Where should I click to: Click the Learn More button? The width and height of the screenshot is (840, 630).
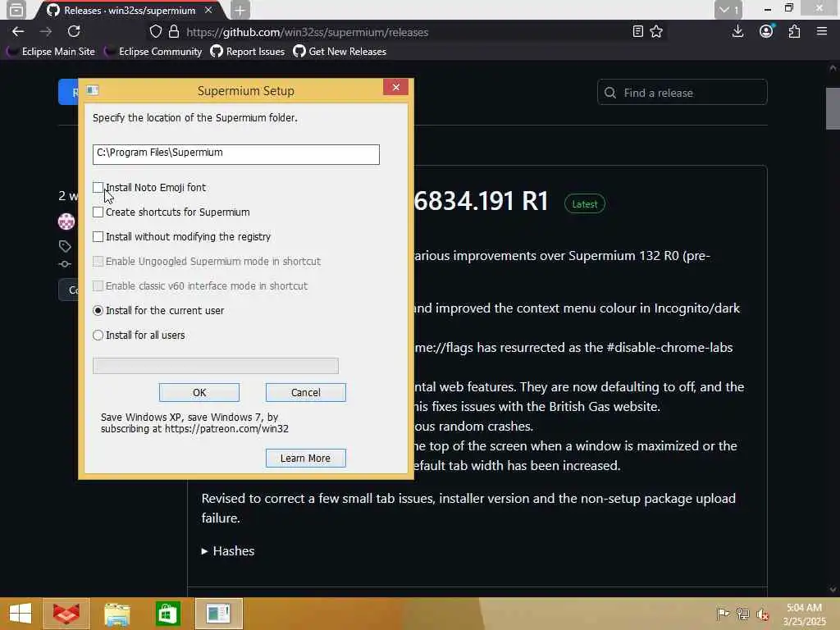click(306, 458)
